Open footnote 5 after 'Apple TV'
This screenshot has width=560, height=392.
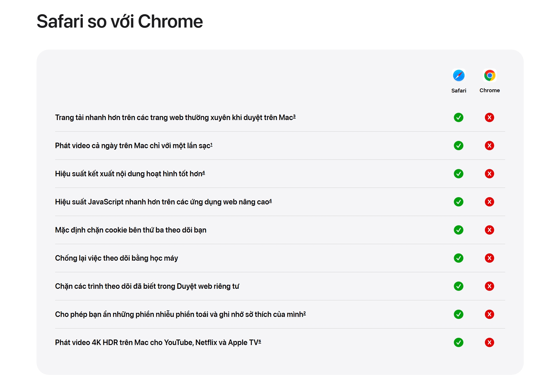click(x=260, y=341)
